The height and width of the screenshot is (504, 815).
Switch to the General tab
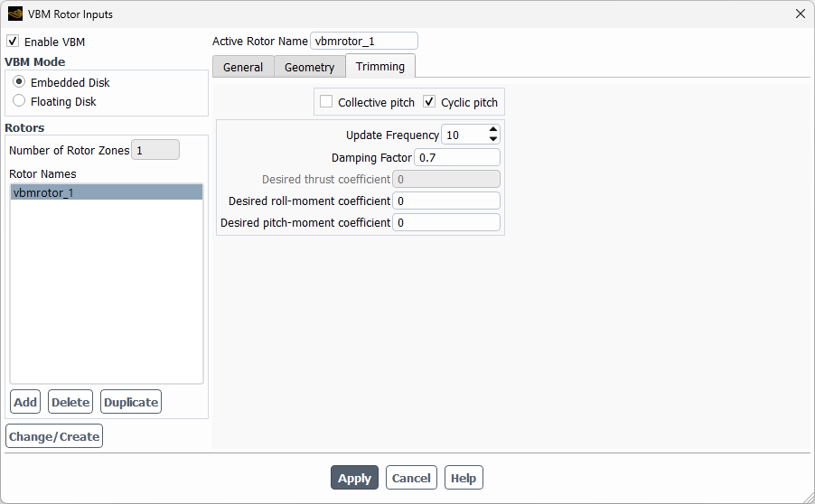(243, 67)
